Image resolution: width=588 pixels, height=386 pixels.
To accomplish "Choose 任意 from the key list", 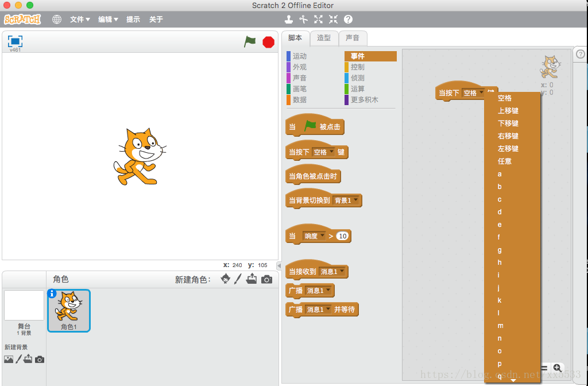I will click(x=512, y=161).
